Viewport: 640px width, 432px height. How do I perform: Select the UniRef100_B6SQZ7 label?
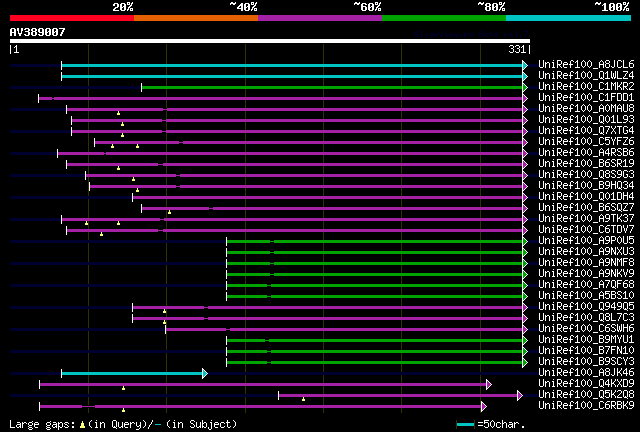coord(586,207)
